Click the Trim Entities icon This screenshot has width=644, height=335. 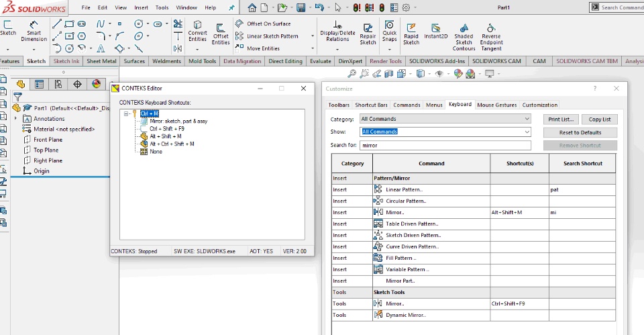[x=178, y=24]
